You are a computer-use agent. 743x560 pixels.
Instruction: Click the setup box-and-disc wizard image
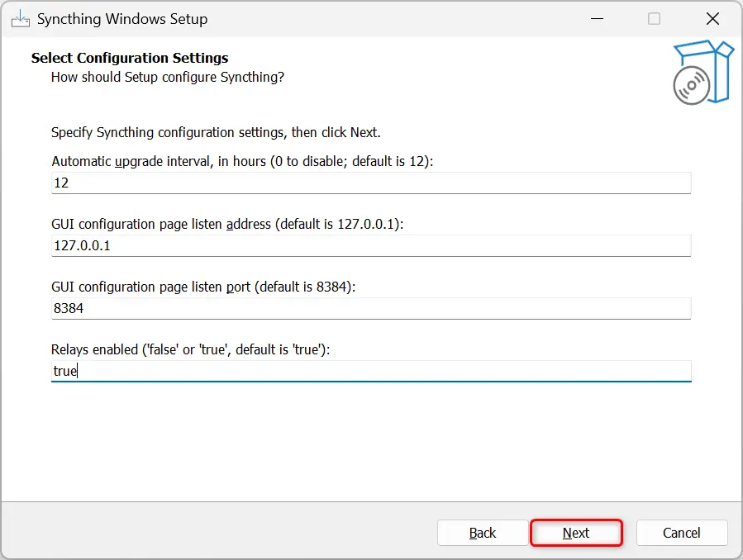pyautogui.click(x=703, y=73)
